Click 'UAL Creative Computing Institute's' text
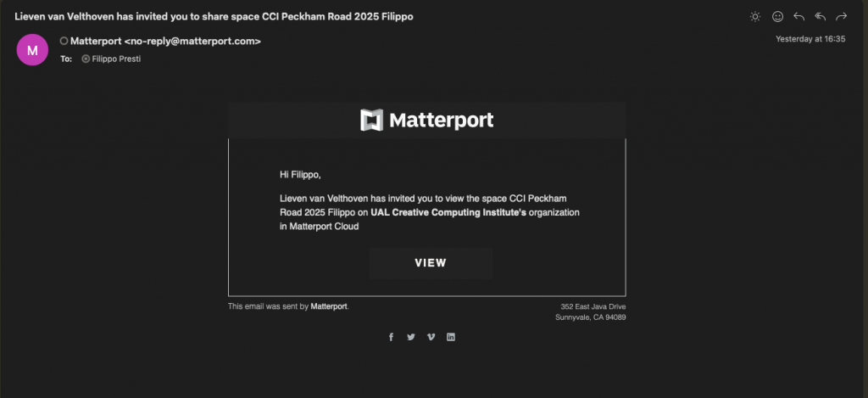The width and height of the screenshot is (868, 398). pyautogui.click(x=448, y=212)
